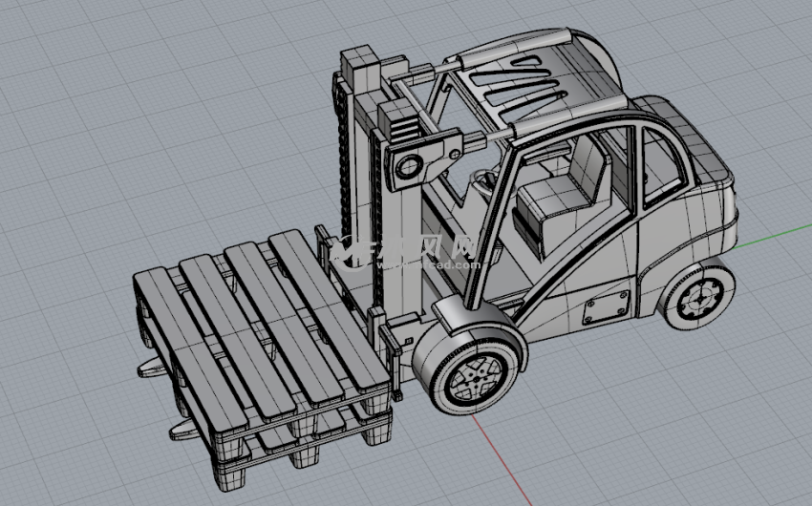The width and height of the screenshot is (812, 506).
Task: Select the bolted rectangular side panel plate
Action: 603,308
